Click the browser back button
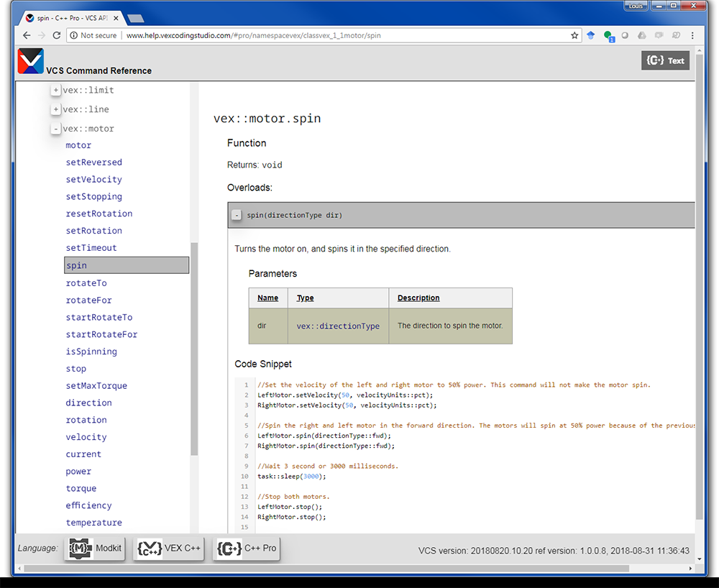 26,34
